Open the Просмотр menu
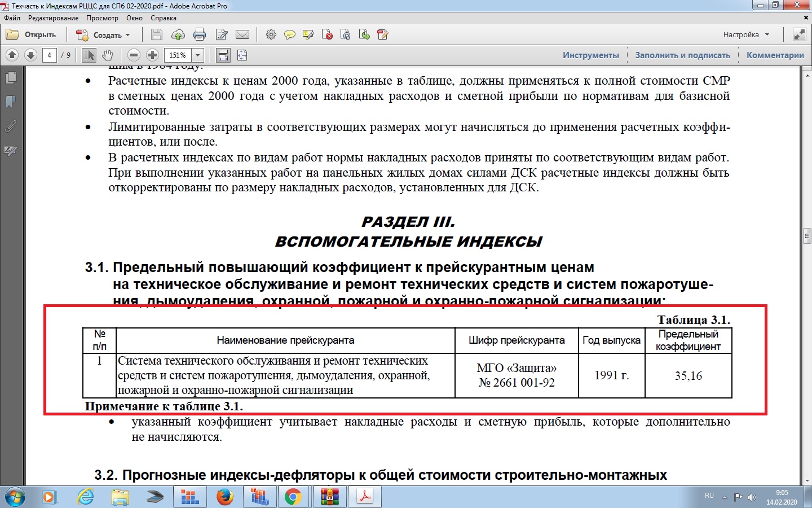Screen dimensions: 812x508 click(102, 18)
